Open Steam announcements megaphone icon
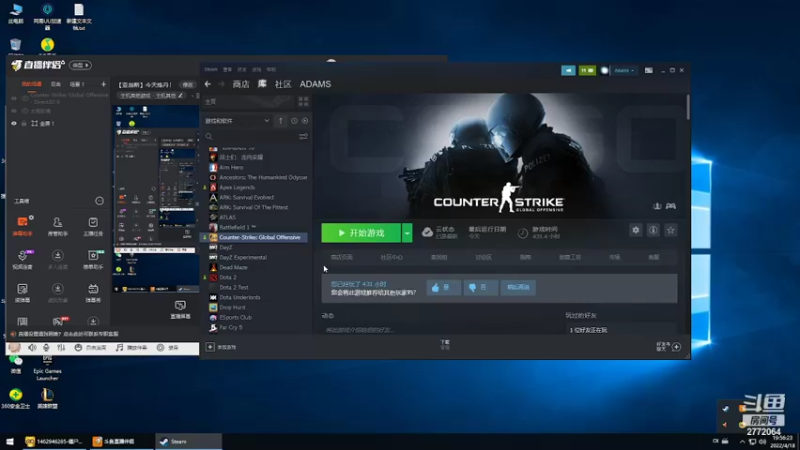This screenshot has width=800, height=450. (x=568, y=70)
